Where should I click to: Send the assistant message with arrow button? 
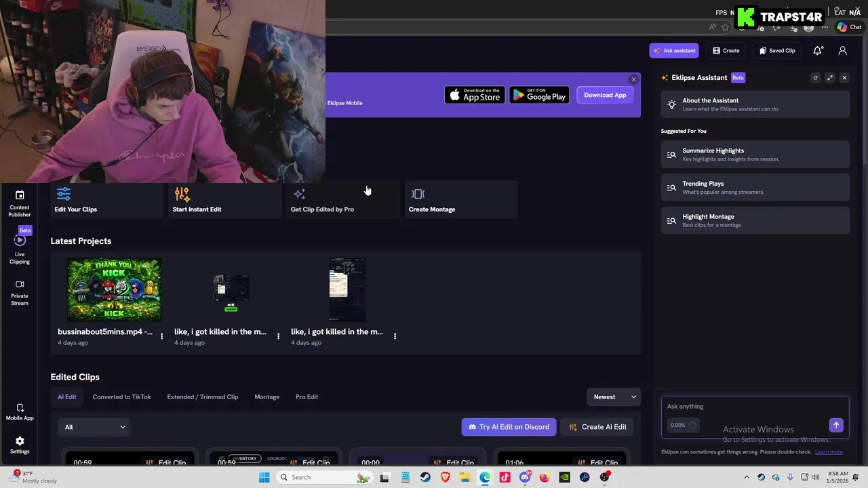[836, 425]
